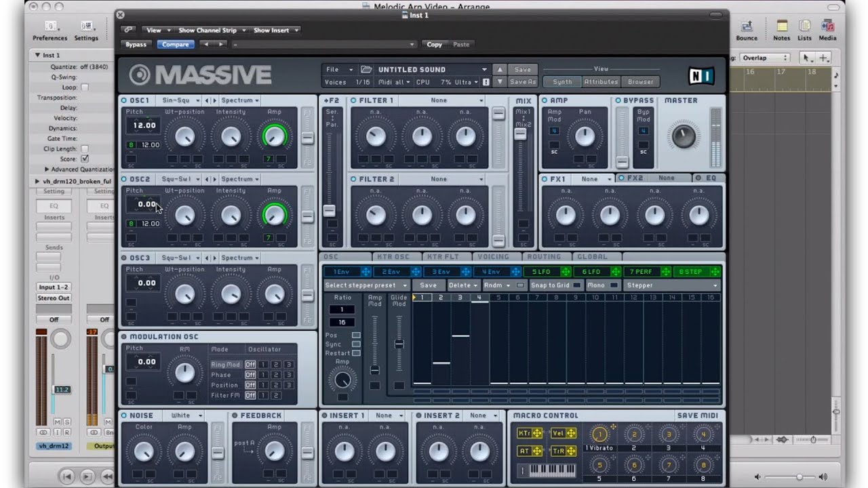868x488 pixels.
Task: Click SAVE MIDI in Macro Control
Action: (x=698, y=415)
